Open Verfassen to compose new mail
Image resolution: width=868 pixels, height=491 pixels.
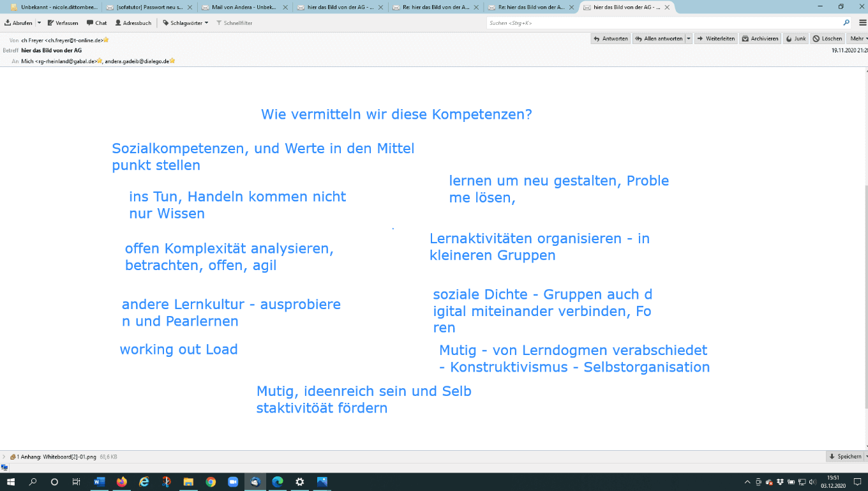63,23
